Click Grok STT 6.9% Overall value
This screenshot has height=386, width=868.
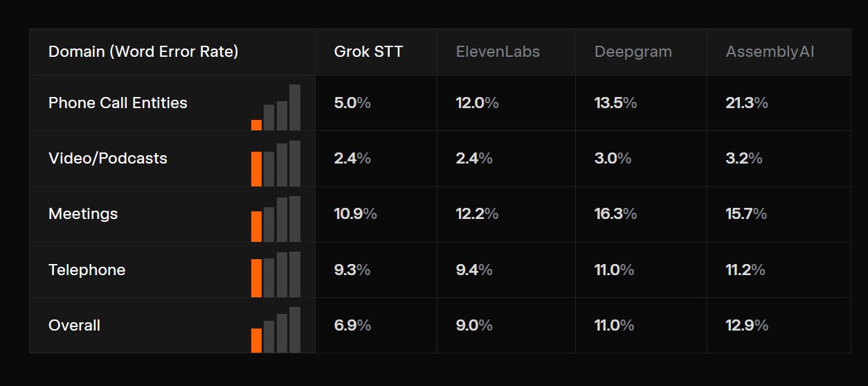point(352,325)
